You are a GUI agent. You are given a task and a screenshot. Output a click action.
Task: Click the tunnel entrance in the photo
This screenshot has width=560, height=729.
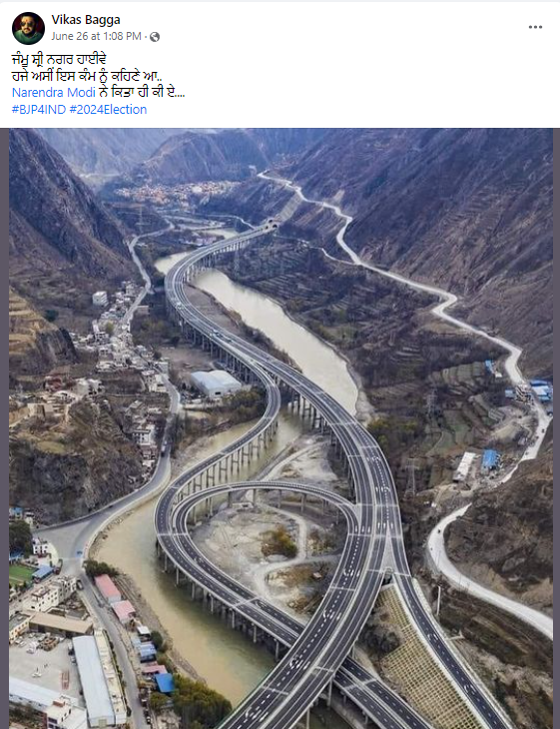pos(271,224)
